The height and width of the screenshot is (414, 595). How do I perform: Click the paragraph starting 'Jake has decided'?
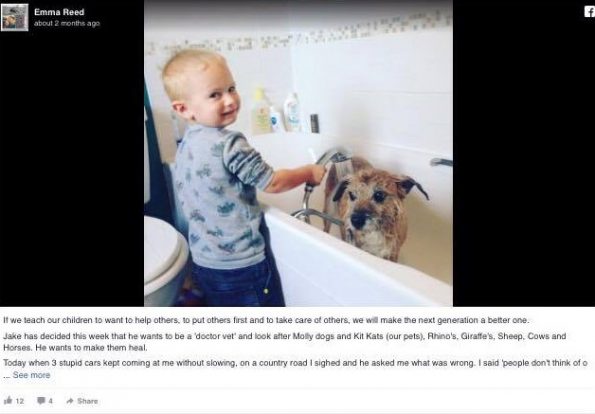(x=285, y=342)
